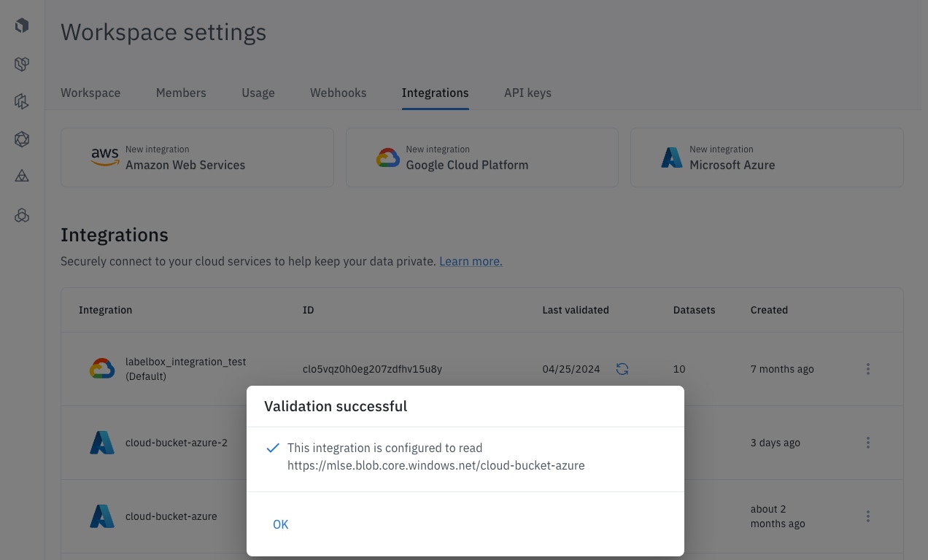This screenshot has width=928, height=560.
Task: Click the Azure icon in the 'about 2 months ago' row
Action: tap(102, 516)
